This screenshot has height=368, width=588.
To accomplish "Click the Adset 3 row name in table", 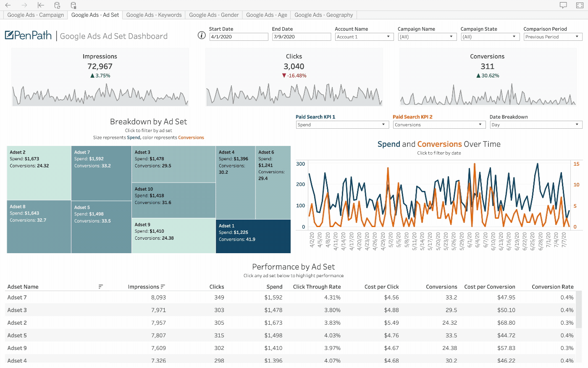I will point(17,310).
